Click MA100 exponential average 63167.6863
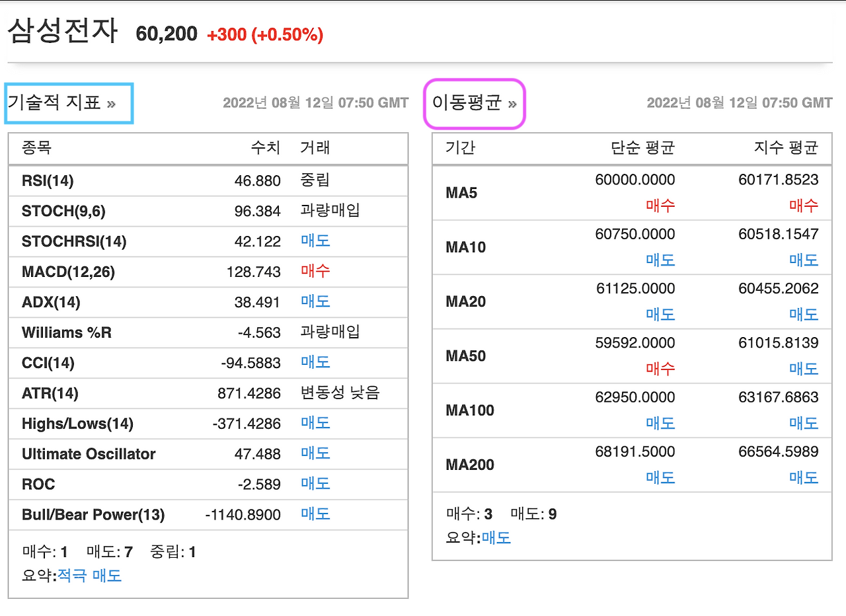 [779, 397]
